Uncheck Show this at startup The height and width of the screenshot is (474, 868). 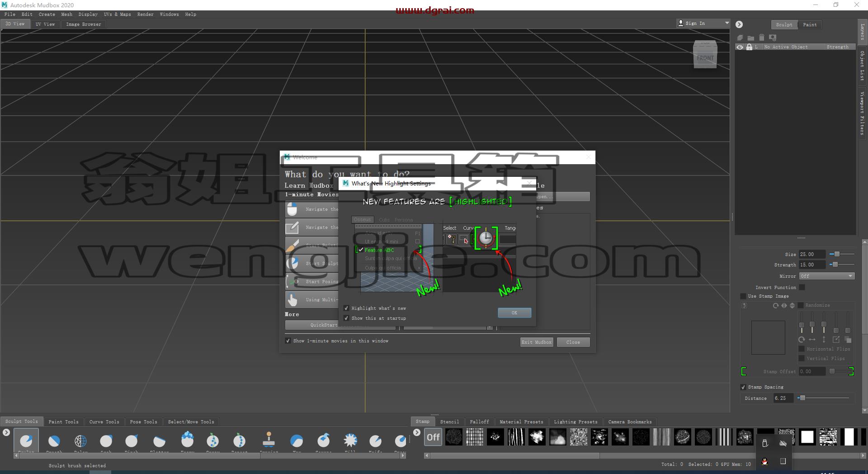pos(346,318)
